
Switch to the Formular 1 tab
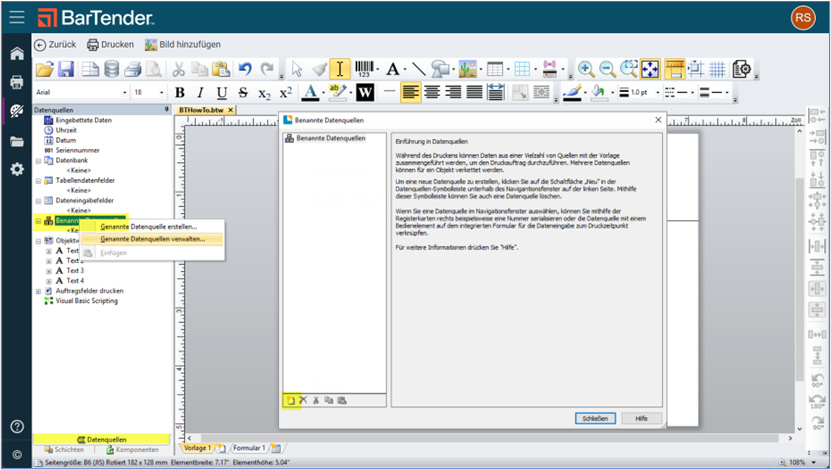(248, 448)
